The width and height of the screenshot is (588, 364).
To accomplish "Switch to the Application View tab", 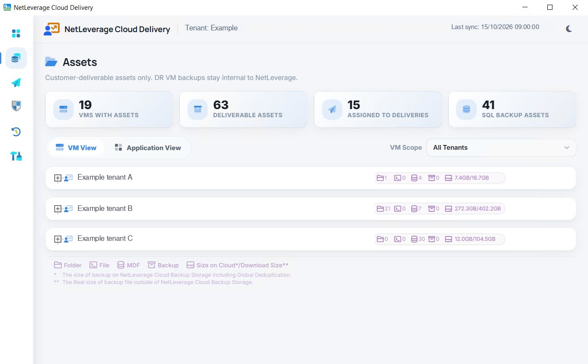I will [x=148, y=148].
